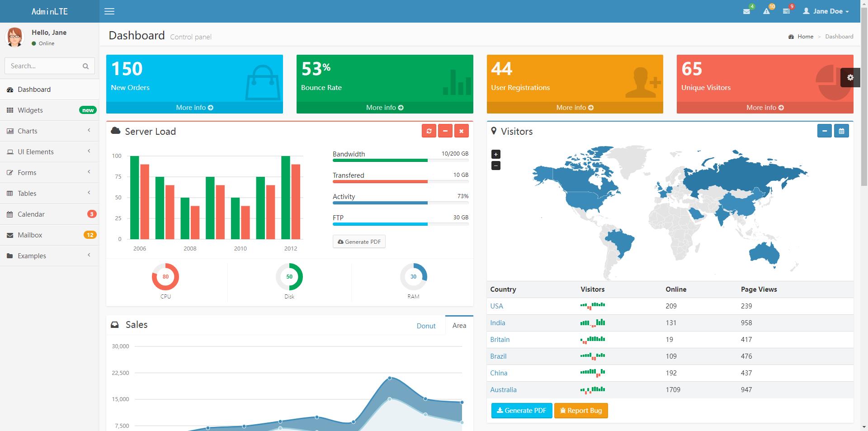Screen dimensions: 868x431
Task: Open Mailbox in the sidebar
Action: (50, 235)
